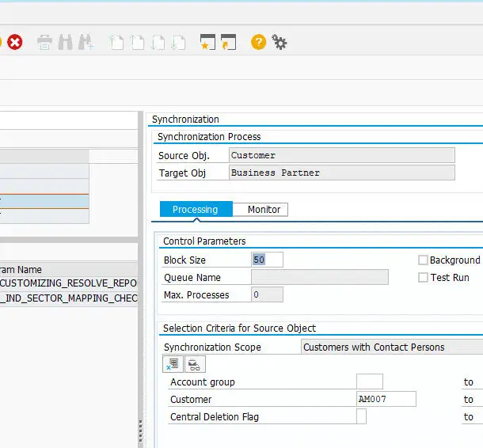Click the Block Size input field
Viewport: 483px width, 448px height.
point(267,260)
